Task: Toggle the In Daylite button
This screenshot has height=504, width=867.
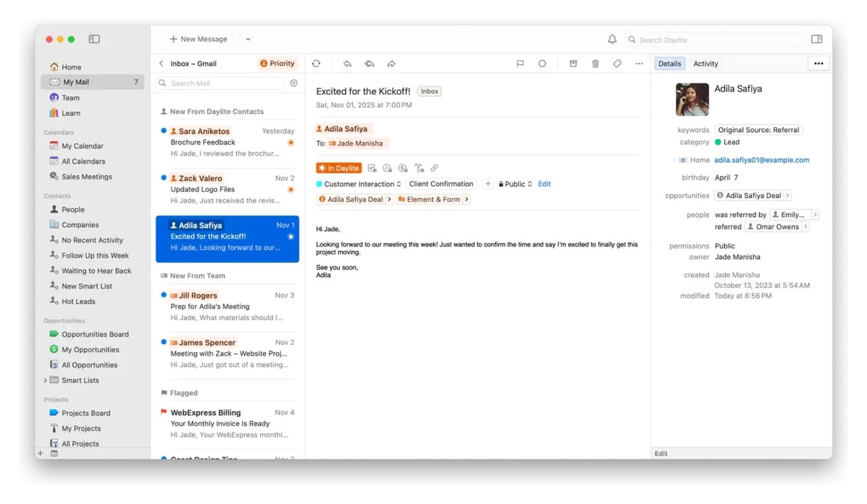Action: coord(339,168)
